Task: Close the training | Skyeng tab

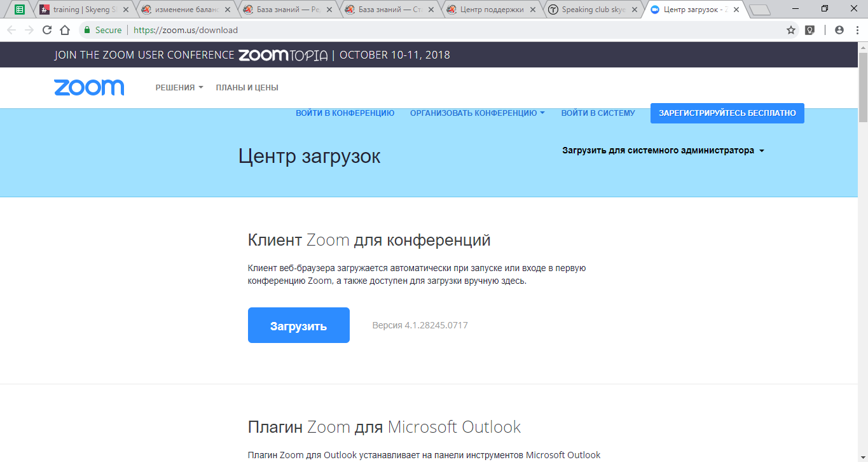Action: 126,10
